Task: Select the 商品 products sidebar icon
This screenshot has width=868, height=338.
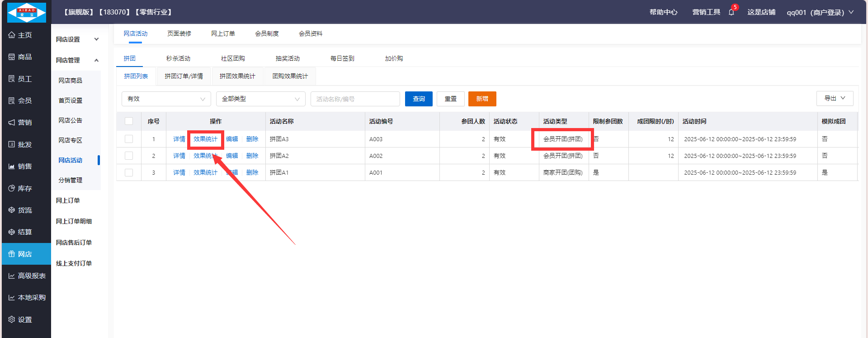Action: 12,57
